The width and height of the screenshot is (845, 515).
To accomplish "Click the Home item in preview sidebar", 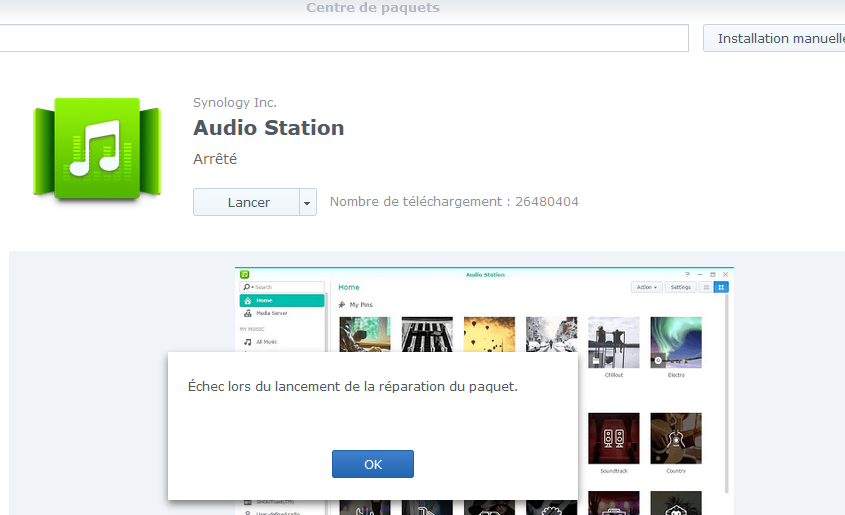I will (x=282, y=300).
